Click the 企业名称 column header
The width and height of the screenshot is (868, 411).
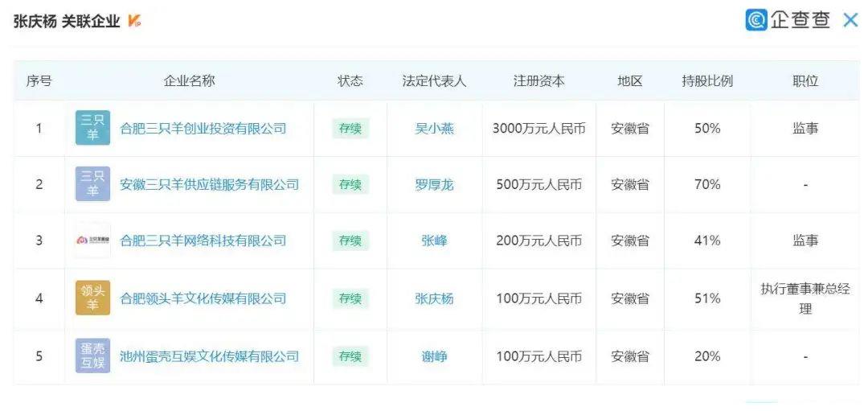[190, 81]
